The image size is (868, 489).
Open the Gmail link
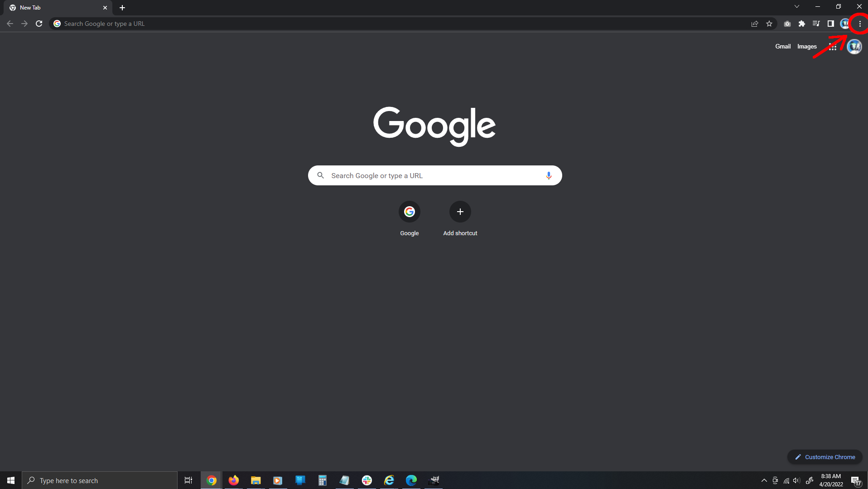(x=782, y=46)
